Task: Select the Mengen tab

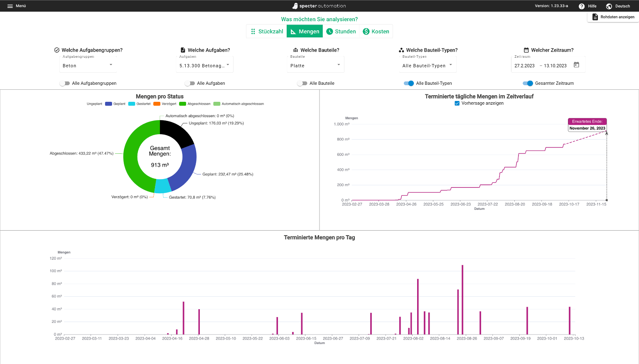Action: pyautogui.click(x=305, y=31)
